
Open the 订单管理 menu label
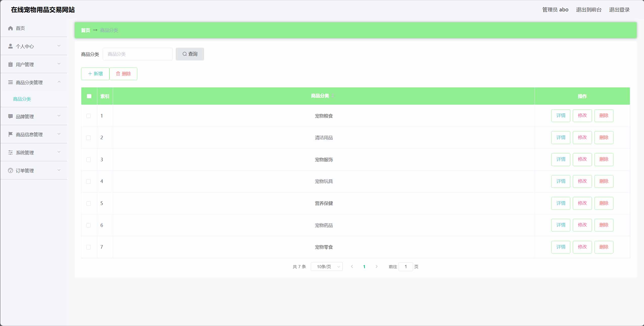25,171
